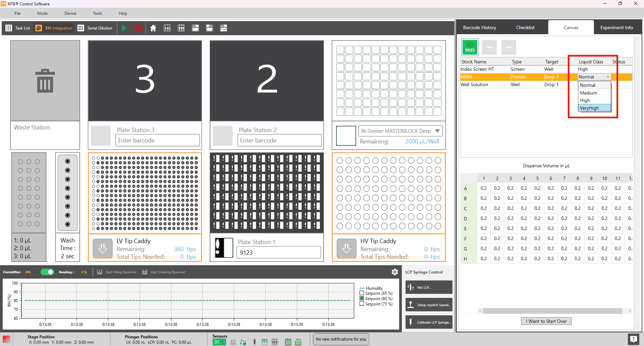Click the red Stop button in toolbar
644x346 pixels.
(x=138, y=28)
